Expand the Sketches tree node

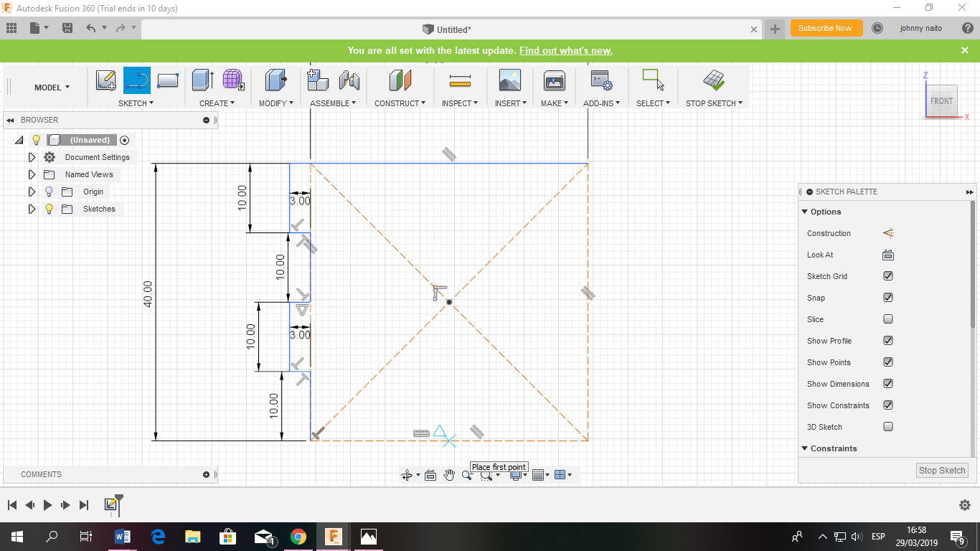[x=32, y=209]
